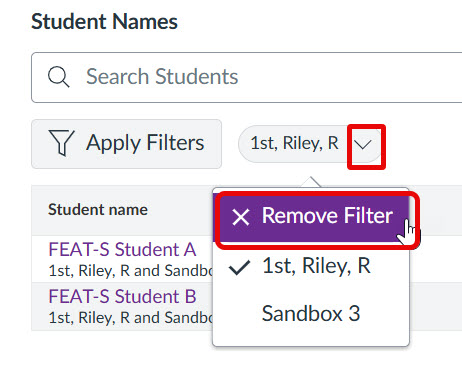Click the Apply Filters button
Screen dimensions: 462x379
(126, 144)
